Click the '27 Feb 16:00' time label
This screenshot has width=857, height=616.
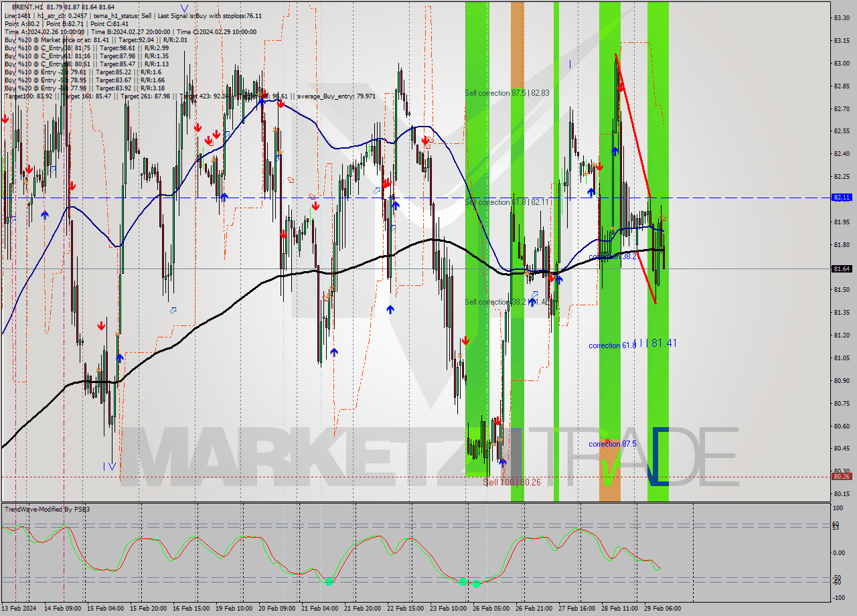click(x=576, y=608)
